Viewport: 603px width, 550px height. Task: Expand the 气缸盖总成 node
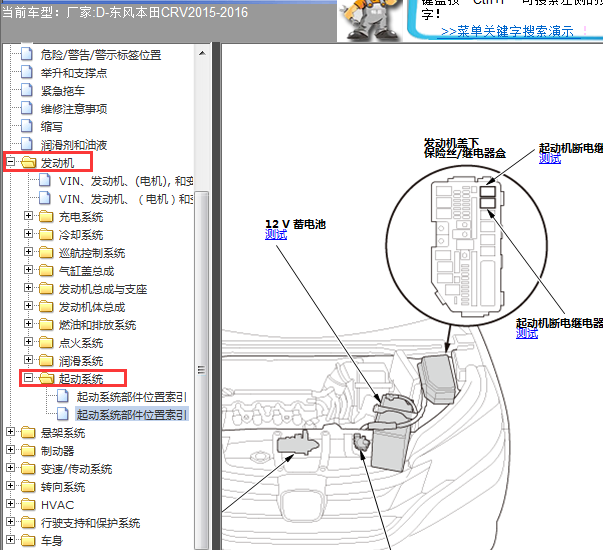28,270
